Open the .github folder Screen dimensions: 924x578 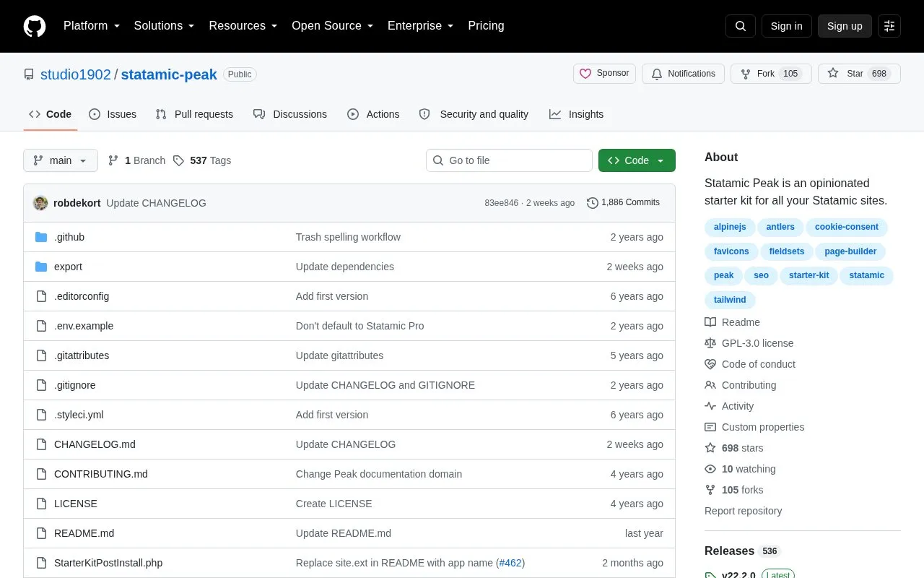[69, 237]
